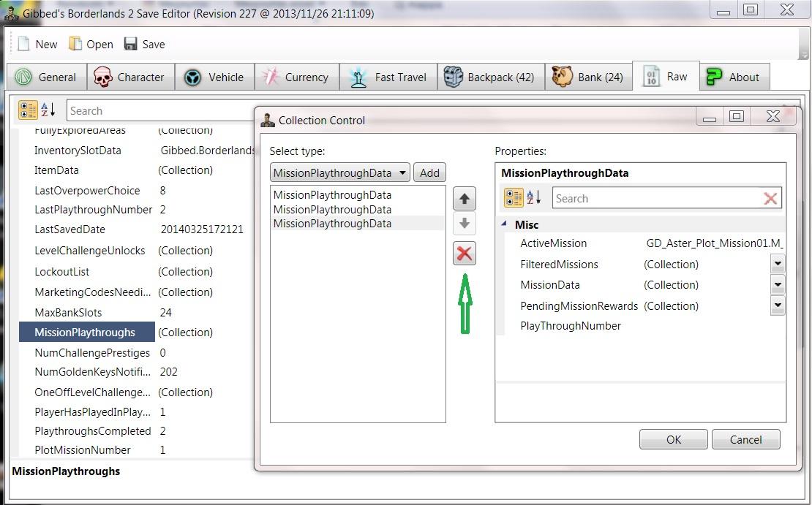Focus the main property grid Search field
This screenshot has width=812, height=505.
tap(160, 111)
